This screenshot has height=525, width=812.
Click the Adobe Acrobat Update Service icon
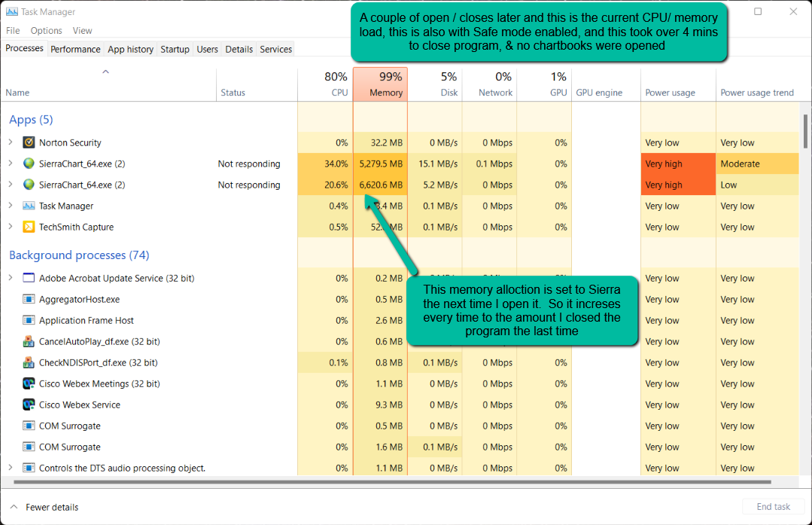click(x=29, y=278)
